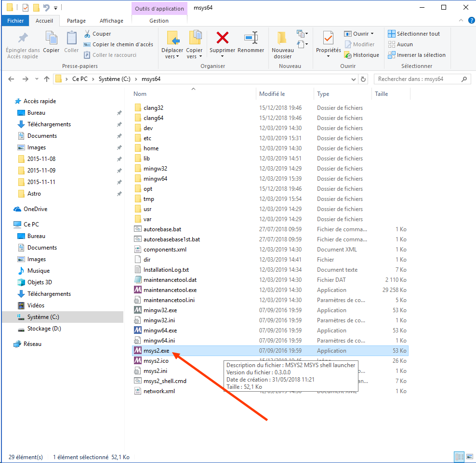Click the Propriétés checkmark icon
Image resolution: width=476 pixels, height=463 pixels.
328,38
